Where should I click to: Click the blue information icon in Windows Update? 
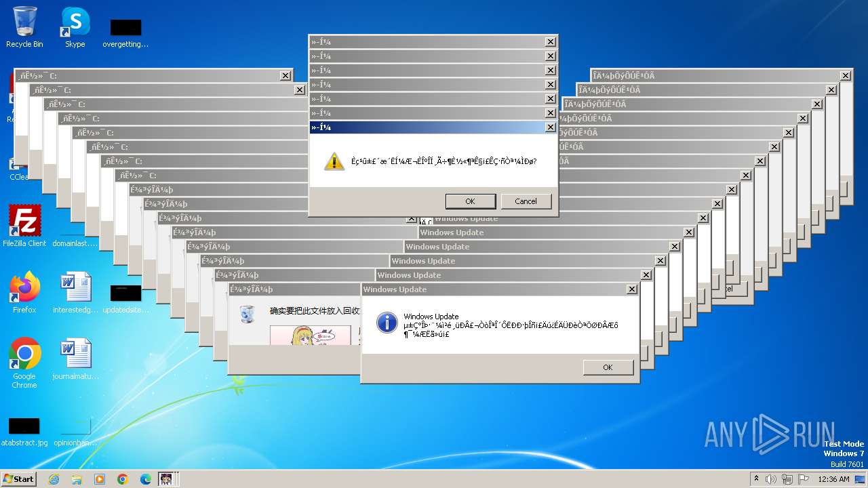point(387,323)
